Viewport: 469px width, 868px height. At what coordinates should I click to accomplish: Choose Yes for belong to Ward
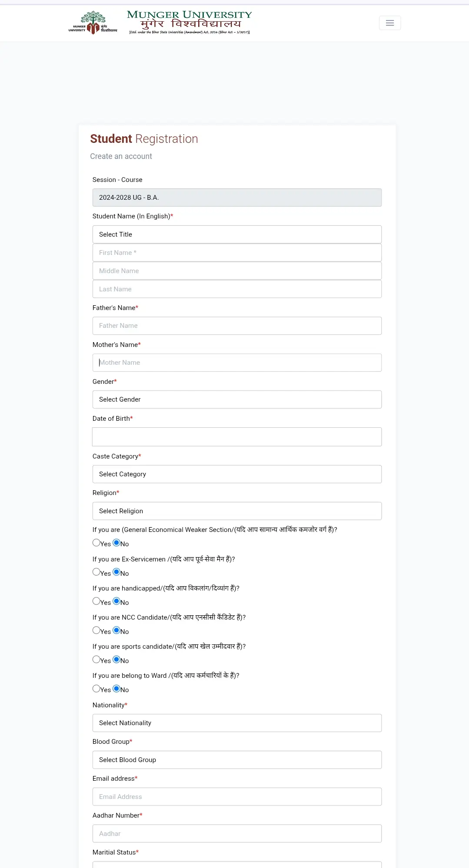coord(96,688)
